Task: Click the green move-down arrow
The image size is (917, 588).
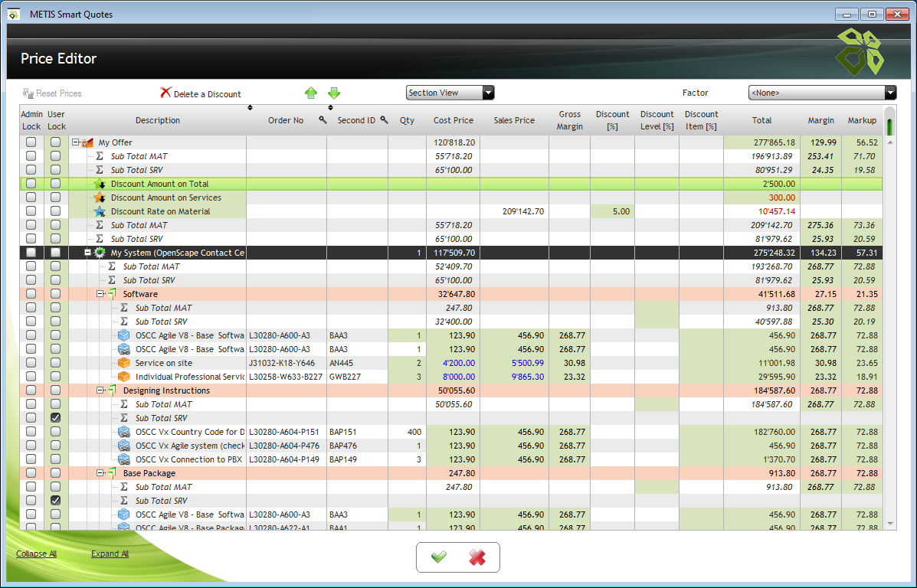Action: [x=334, y=93]
